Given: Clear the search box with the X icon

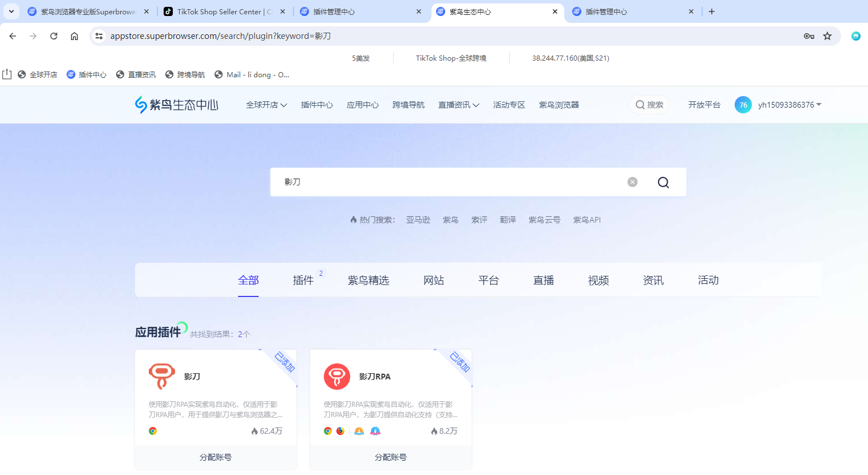Looking at the screenshot, I should pyautogui.click(x=632, y=182).
